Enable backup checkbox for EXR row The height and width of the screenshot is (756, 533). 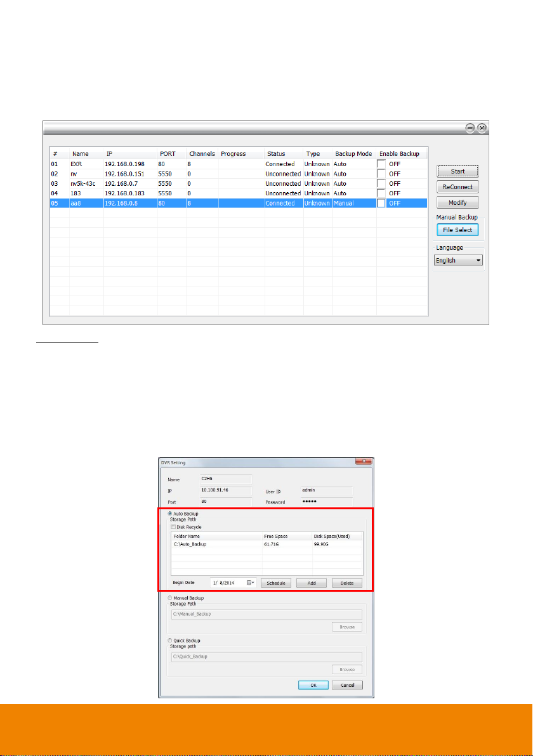click(381, 164)
